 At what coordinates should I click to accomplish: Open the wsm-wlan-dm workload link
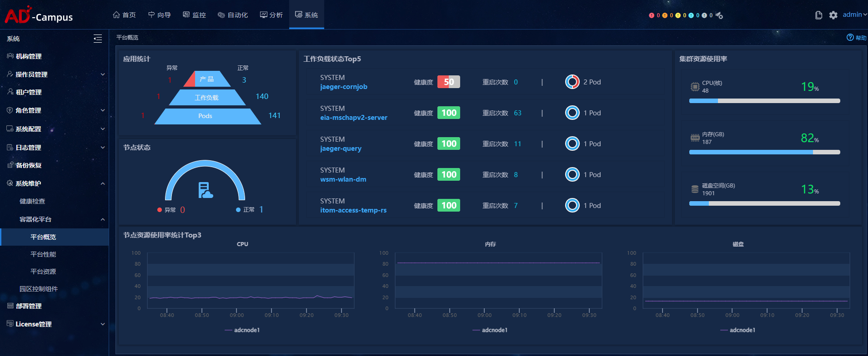(343, 179)
